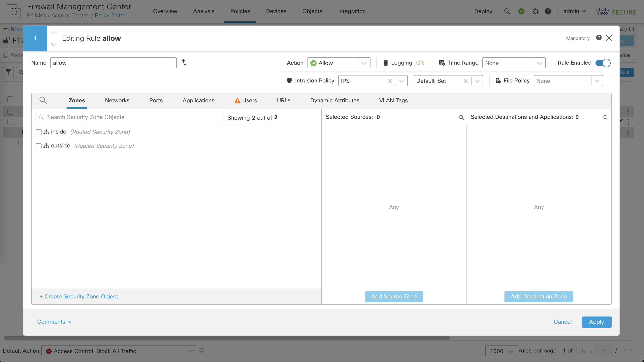644x362 pixels.
Task: Click the Apply button
Action: (x=596, y=322)
